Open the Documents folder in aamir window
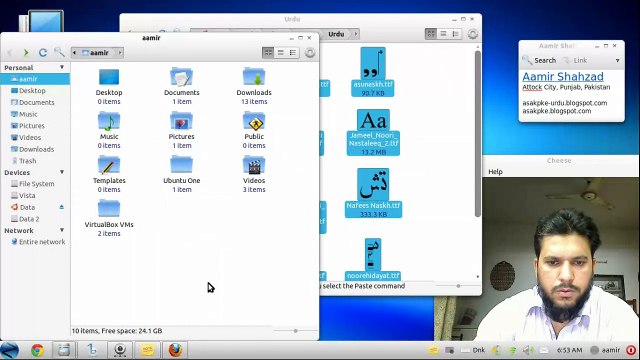Viewport: 640px width, 360px height. pos(181,77)
